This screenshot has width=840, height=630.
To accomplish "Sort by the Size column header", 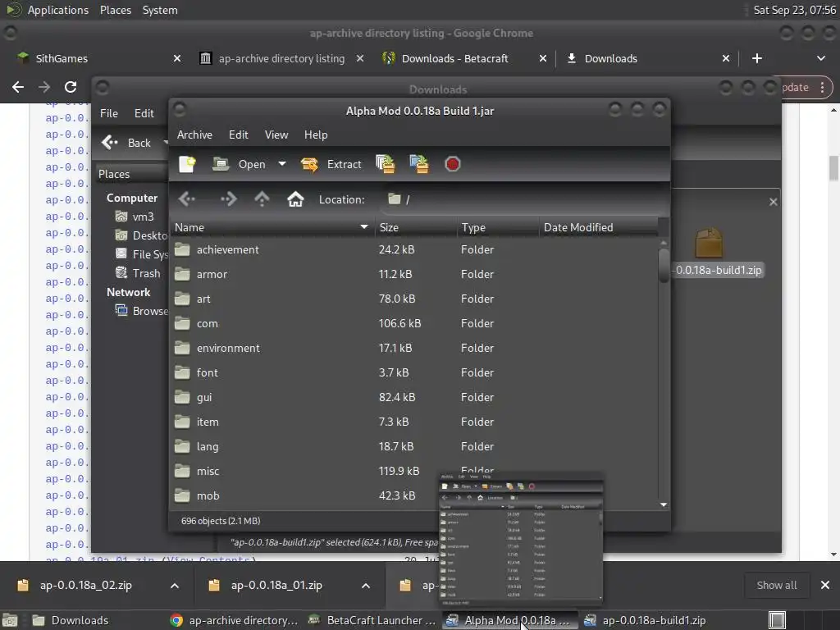I will pos(415,227).
